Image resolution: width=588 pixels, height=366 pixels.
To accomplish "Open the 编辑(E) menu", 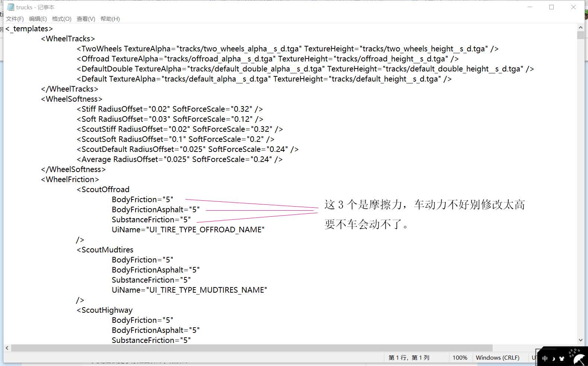I will 38,19.
